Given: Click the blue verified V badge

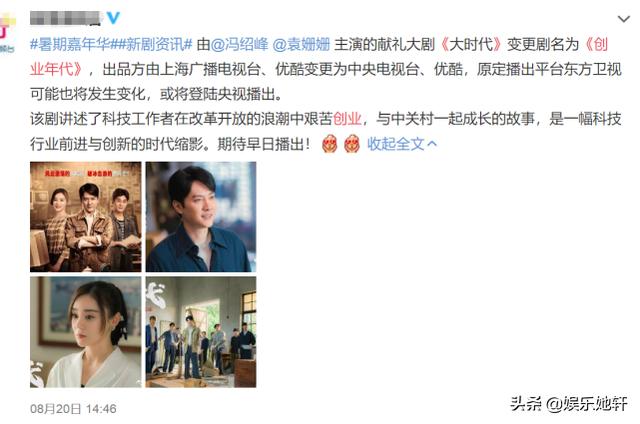Looking at the screenshot, I should point(113,18).
